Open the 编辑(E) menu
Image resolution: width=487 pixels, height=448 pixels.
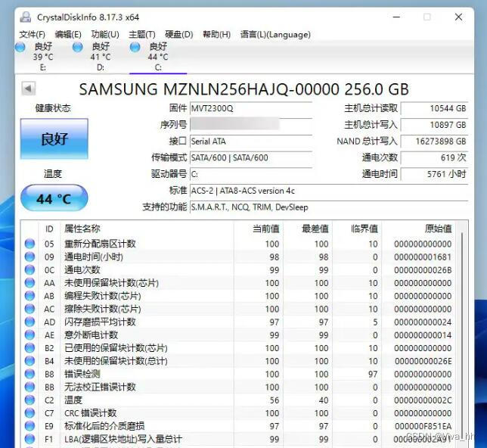point(68,34)
